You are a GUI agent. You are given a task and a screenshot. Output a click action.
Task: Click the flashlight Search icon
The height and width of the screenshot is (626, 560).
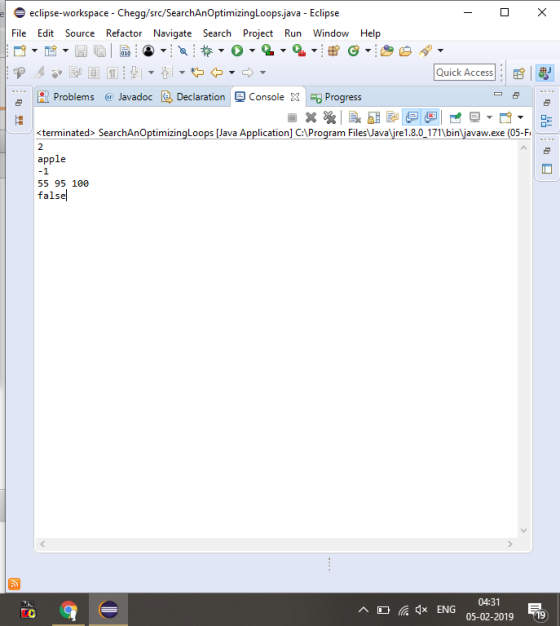pyautogui.click(x=425, y=51)
